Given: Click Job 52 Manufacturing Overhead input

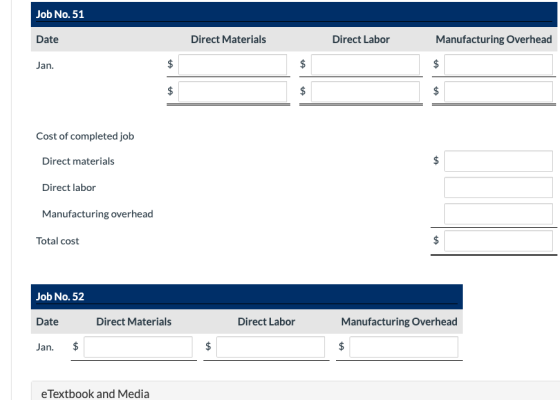Looking at the screenshot, I should (x=404, y=347).
